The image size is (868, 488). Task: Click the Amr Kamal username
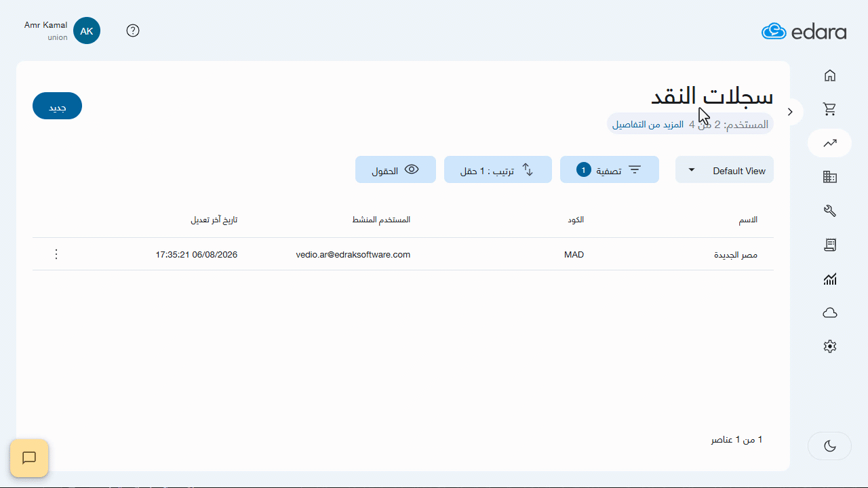coord(46,25)
